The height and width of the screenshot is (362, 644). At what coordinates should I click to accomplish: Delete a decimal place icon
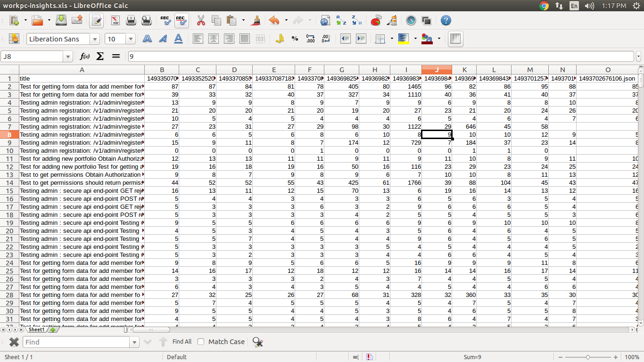click(326, 39)
